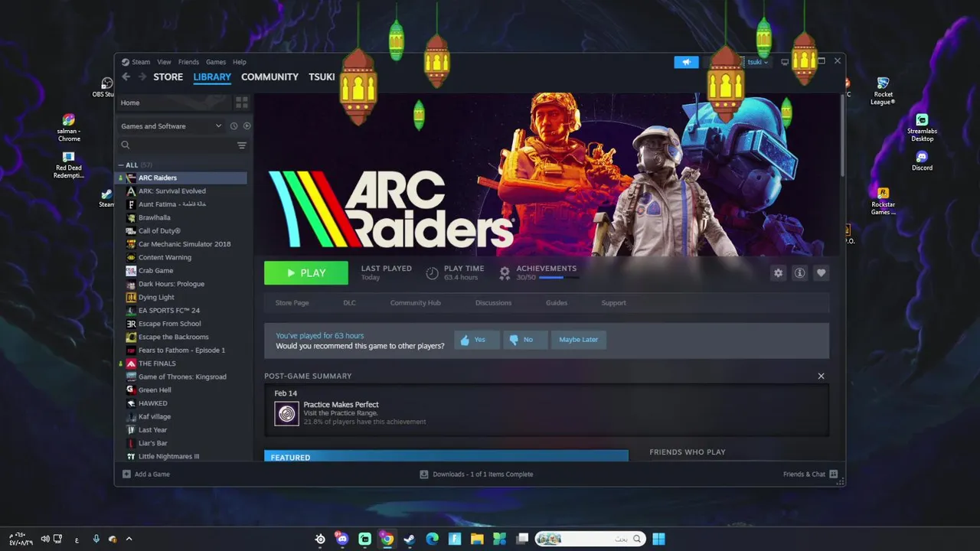Expand the Games and Software dropdown
The image size is (980, 551).
click(171, 126)
